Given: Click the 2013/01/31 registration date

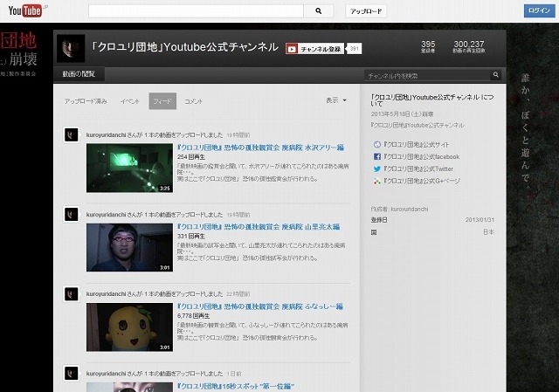Looking at the screenshot, I should [x=480, y=220].
